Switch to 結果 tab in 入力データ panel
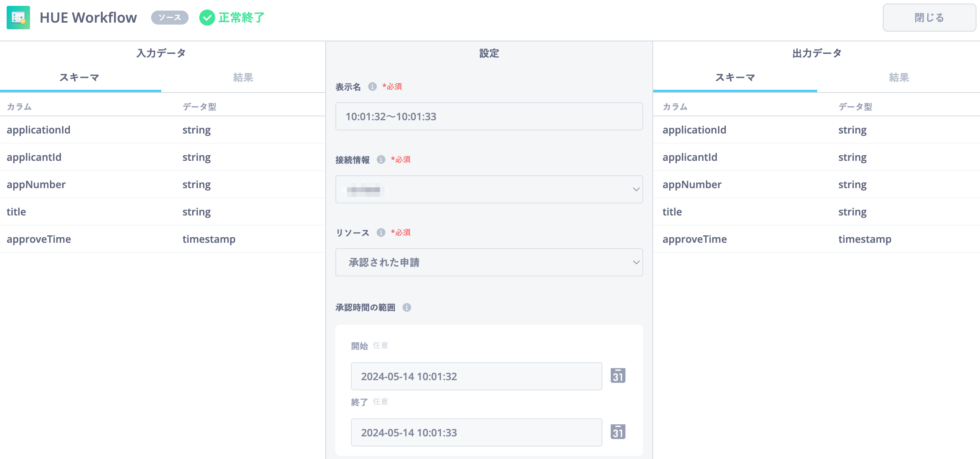 243,77
